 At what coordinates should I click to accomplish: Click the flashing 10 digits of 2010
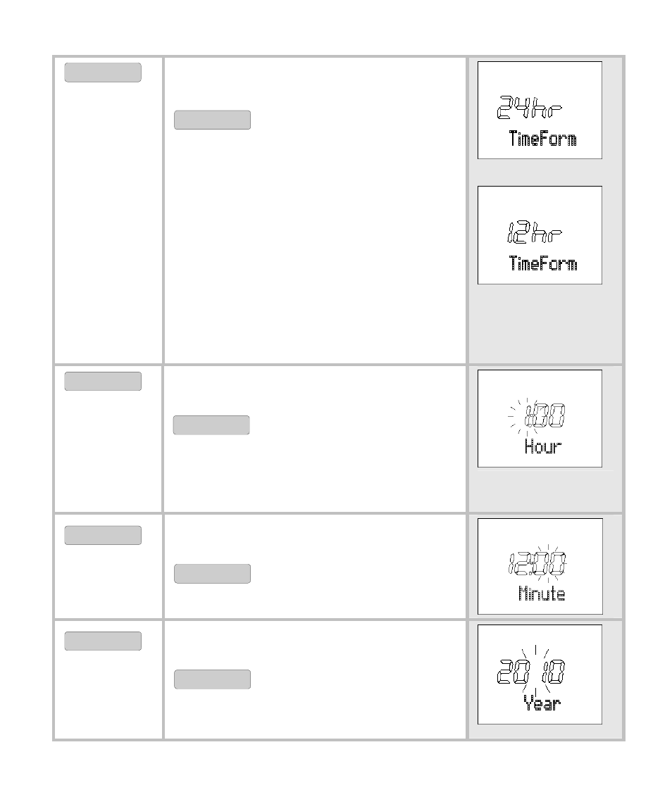click(x=553, y=672)
